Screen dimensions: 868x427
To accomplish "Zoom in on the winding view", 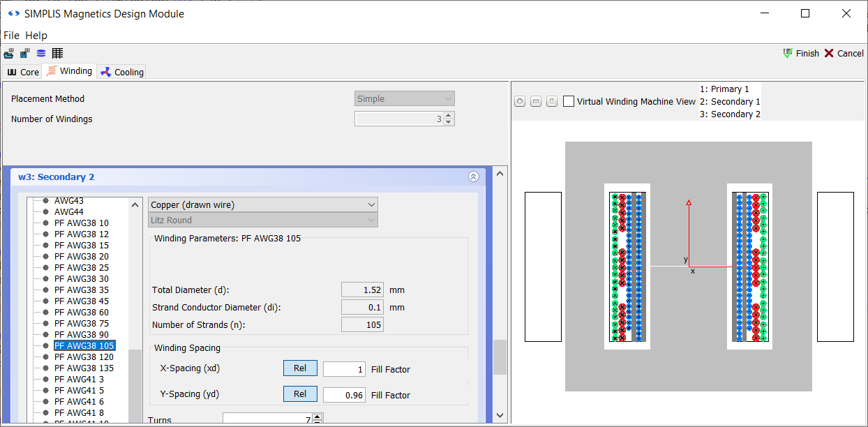I will (520, 102).
